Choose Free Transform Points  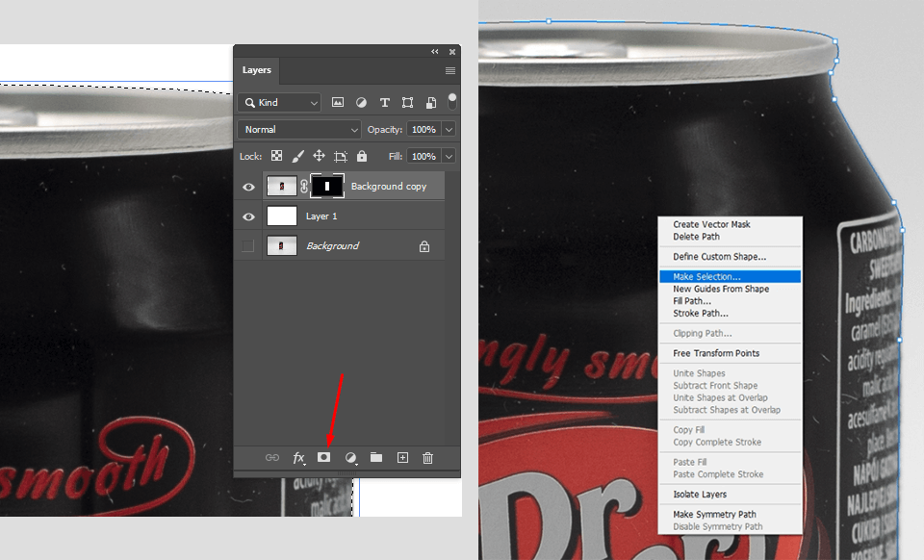point(716,353)
